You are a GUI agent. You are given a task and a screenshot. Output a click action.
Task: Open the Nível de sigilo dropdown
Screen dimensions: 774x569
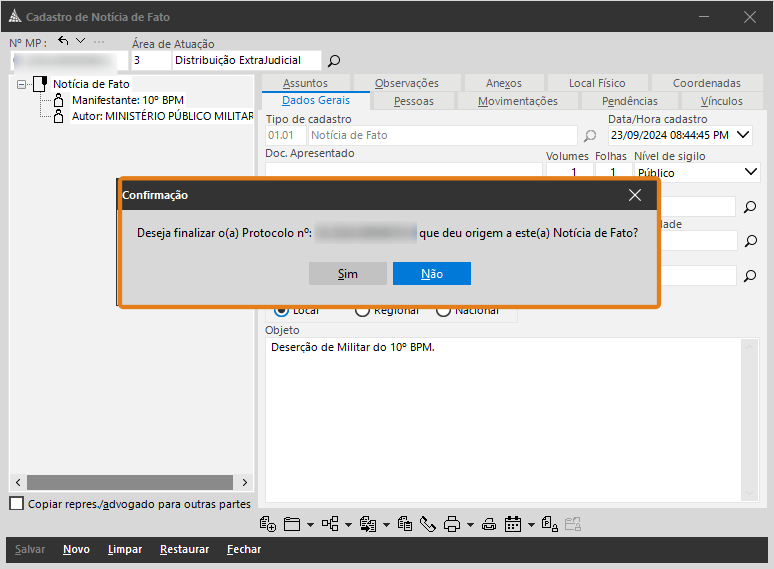coord(751,172)
